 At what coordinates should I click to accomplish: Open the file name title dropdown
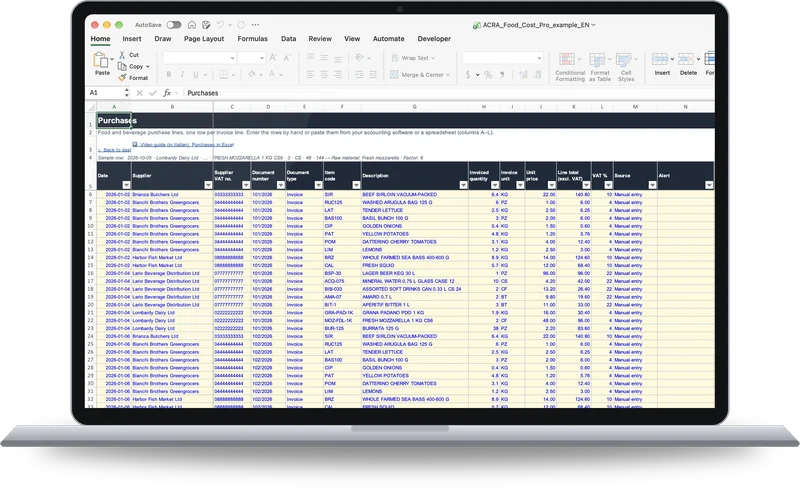593,25
